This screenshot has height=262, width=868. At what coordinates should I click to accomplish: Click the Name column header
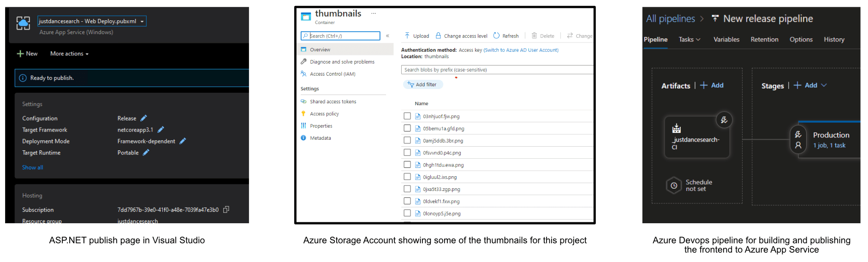coord(422,104)
